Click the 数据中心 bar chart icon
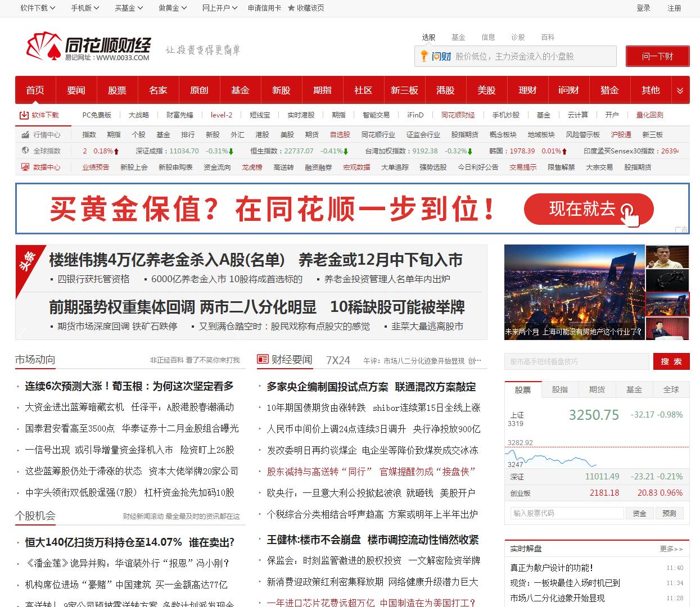 [25, 167]
